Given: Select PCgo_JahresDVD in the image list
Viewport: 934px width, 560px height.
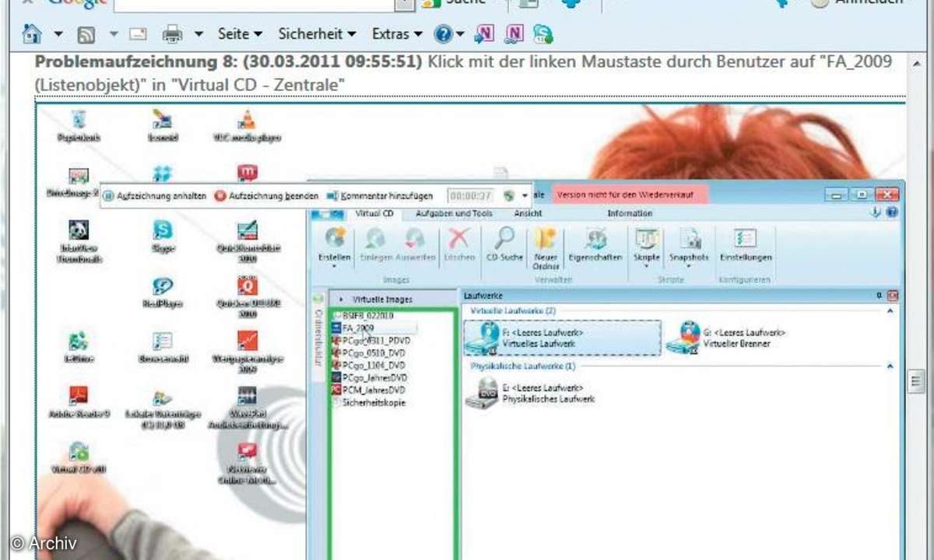Looking at the screenshot, I should pyautogui.click(x=370, y=377).
